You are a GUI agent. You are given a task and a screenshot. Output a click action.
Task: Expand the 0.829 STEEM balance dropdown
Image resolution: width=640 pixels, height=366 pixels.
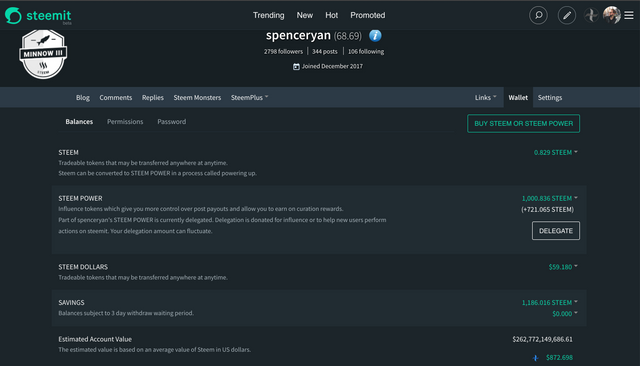[x=556, y=153]
